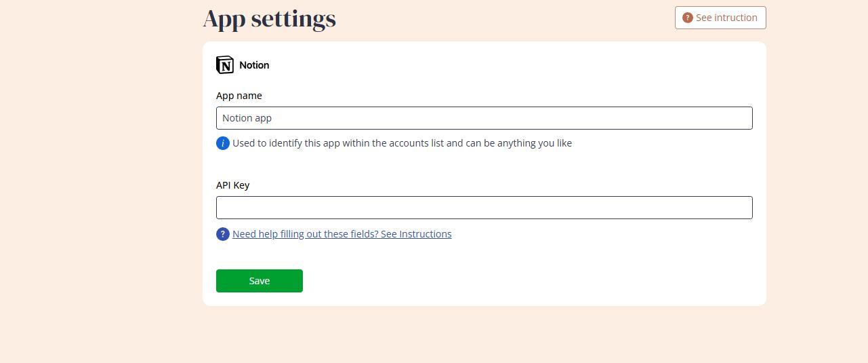The image size is (868, 363).
Task: Focus the App name input field
Action: coord(484,118)
